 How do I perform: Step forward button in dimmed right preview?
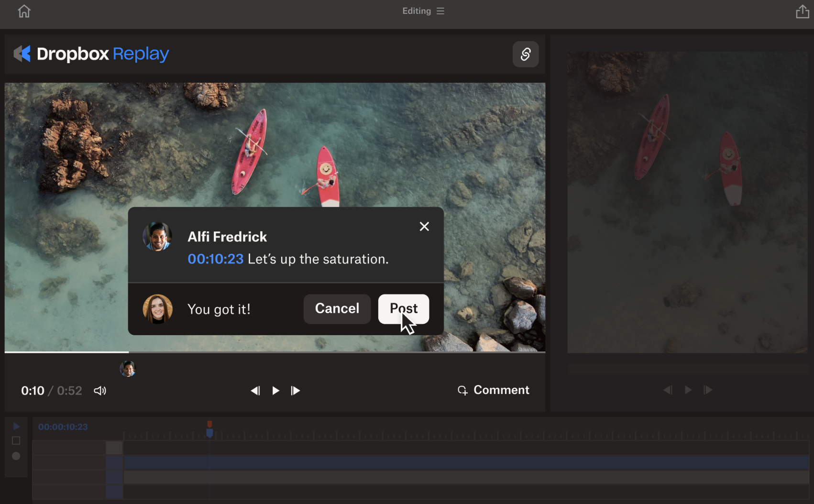[x=708, y=390]
